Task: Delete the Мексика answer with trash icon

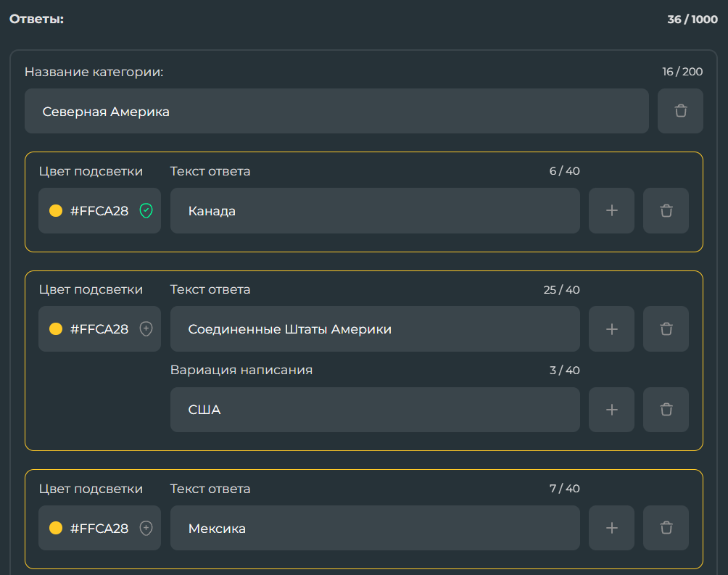Action: coord(666,528)
